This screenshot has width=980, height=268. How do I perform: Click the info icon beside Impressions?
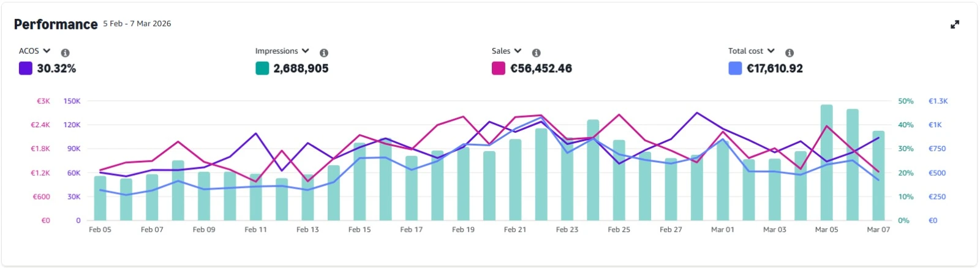pyautogui.click(x=323, y=53)
